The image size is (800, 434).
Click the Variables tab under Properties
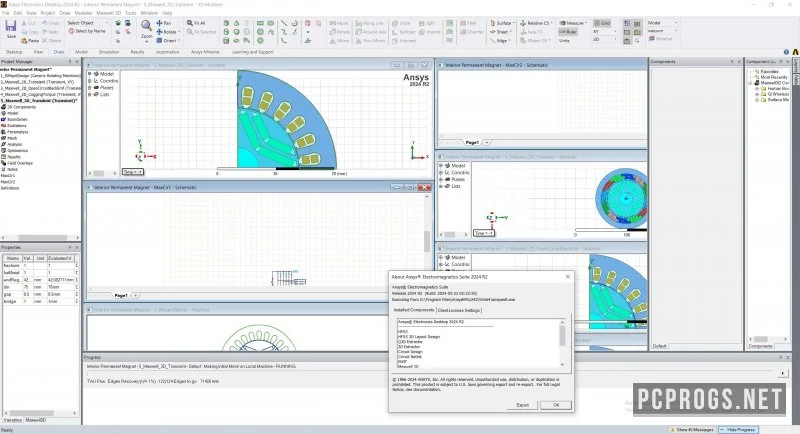pyautogui.click(x=12, y=420)
